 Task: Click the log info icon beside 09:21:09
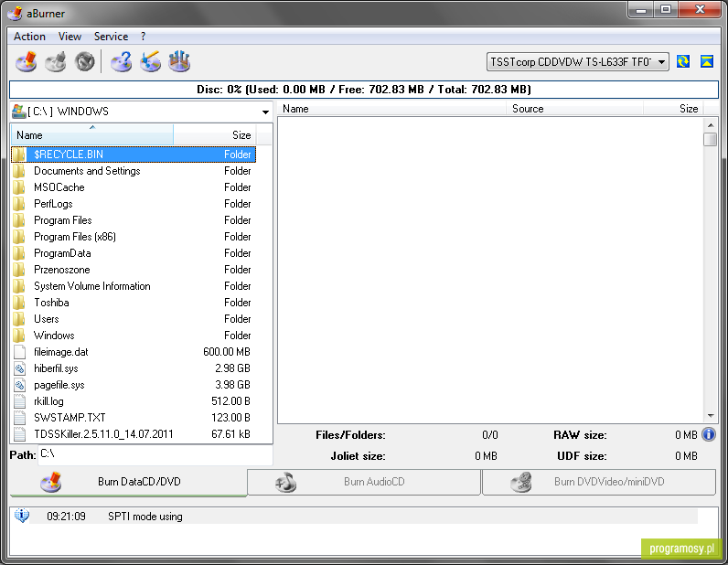click(21, 516)
